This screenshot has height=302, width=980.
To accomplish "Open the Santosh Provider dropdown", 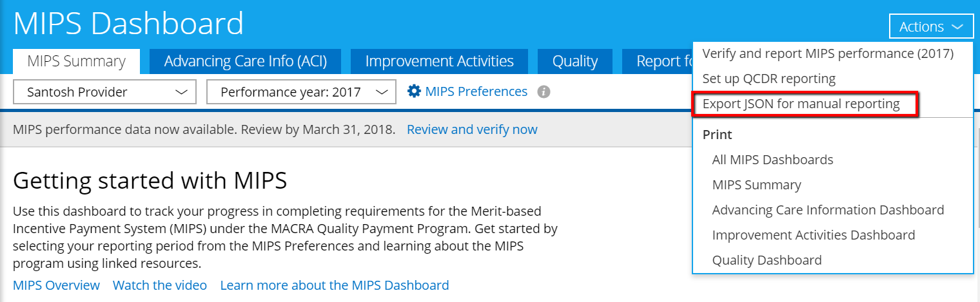I will coord(104,92).
